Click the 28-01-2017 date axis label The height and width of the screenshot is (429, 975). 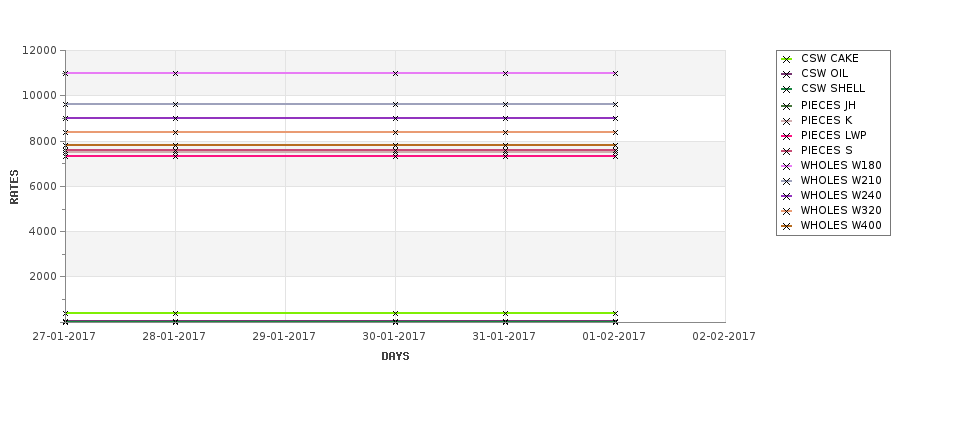(x=174, y=336)
